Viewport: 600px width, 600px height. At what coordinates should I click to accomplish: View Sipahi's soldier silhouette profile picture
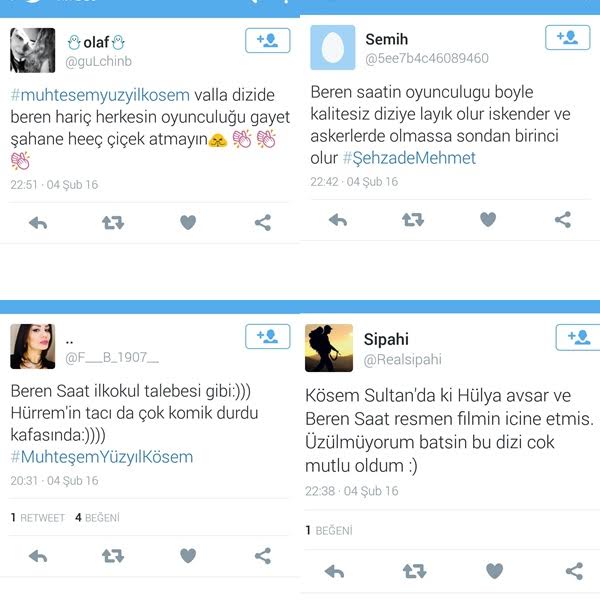[x=329, y=348]
